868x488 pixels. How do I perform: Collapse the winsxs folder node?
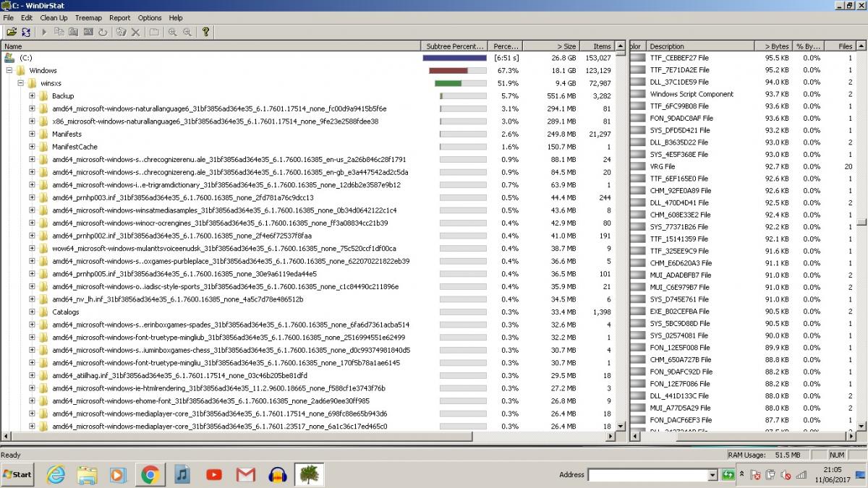click(x=21, y=83)
